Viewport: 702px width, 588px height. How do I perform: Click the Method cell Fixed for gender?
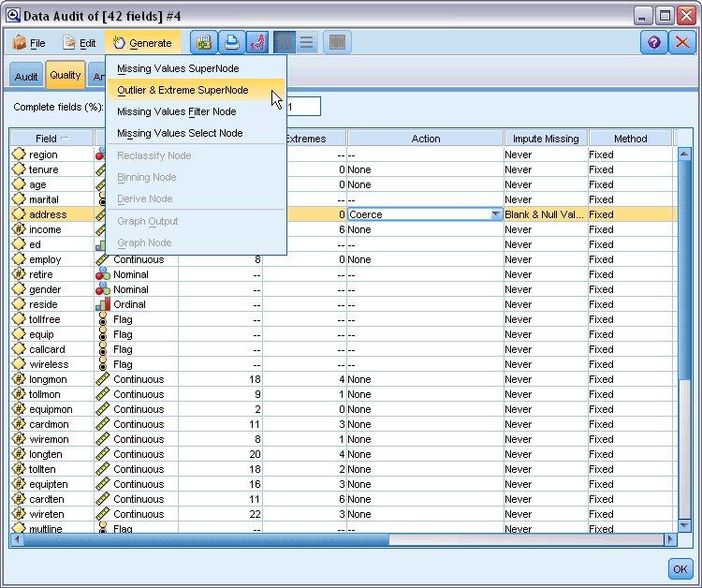pyautogui.click(x=630, y=289)
